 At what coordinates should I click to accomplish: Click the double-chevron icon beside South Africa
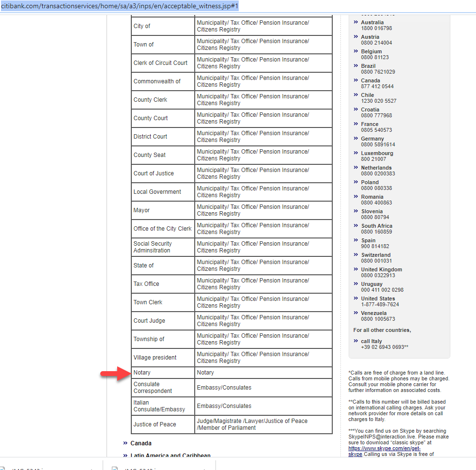(x=356, y=226)
